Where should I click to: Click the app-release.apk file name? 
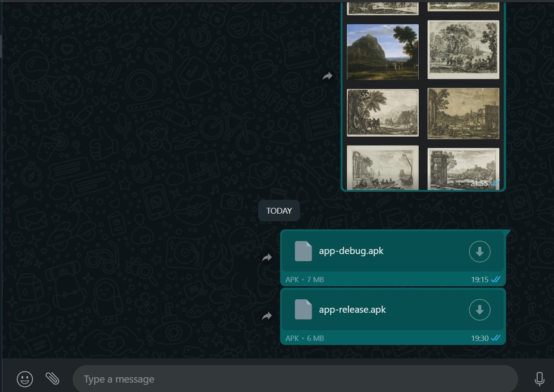352,310
